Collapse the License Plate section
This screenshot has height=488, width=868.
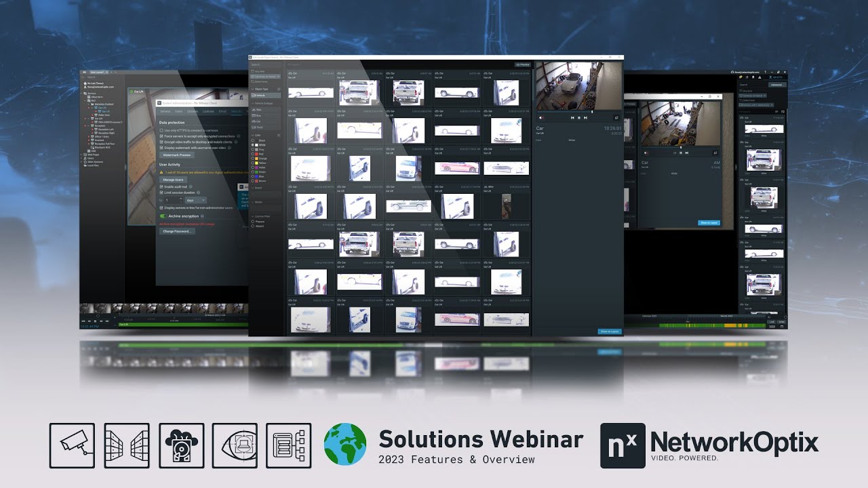tap(252, 216)
